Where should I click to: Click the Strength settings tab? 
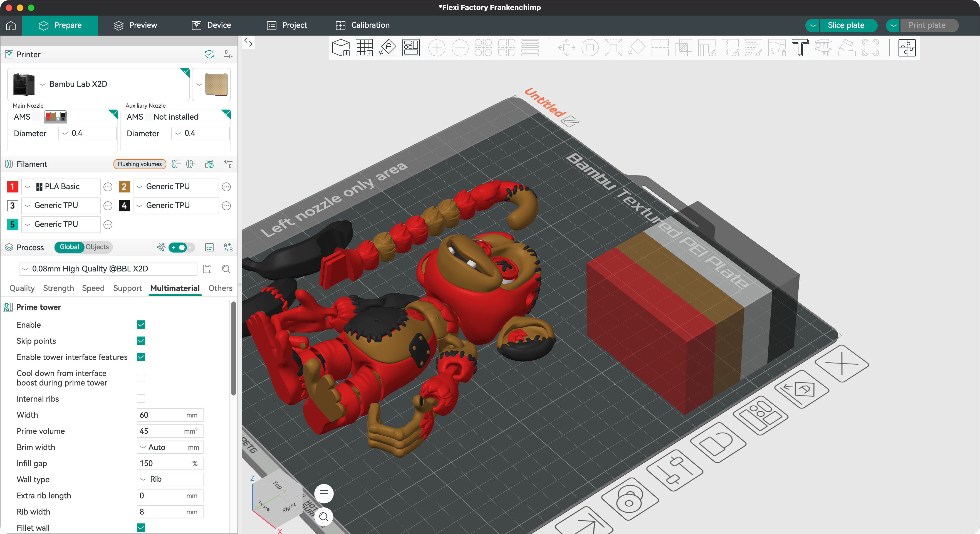tap(59, 288)
